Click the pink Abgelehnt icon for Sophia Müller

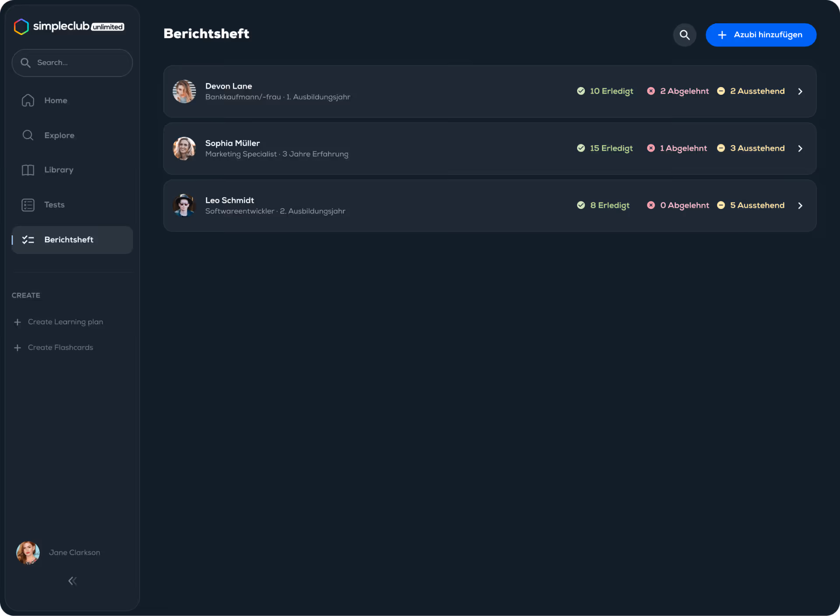tap(651, 148)
